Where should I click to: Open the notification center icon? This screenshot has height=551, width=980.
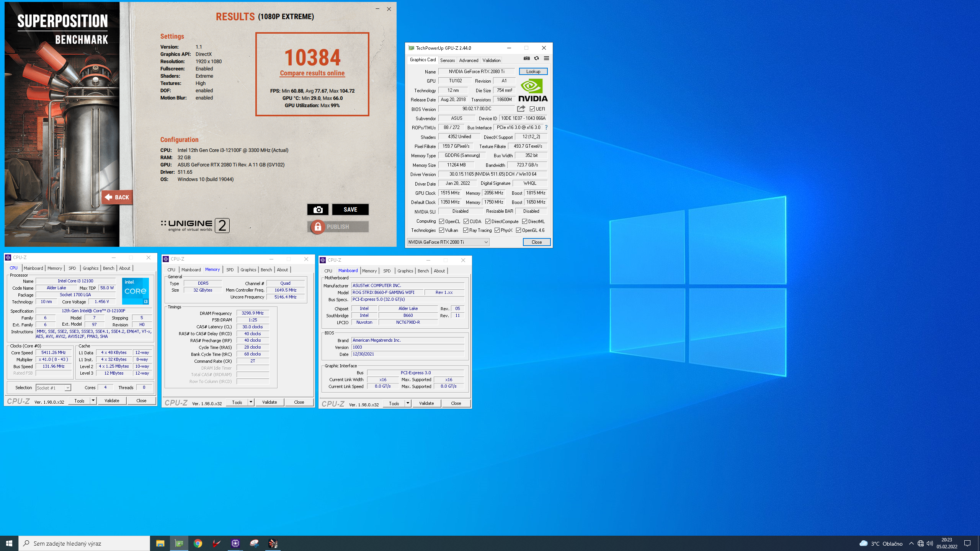967,543
